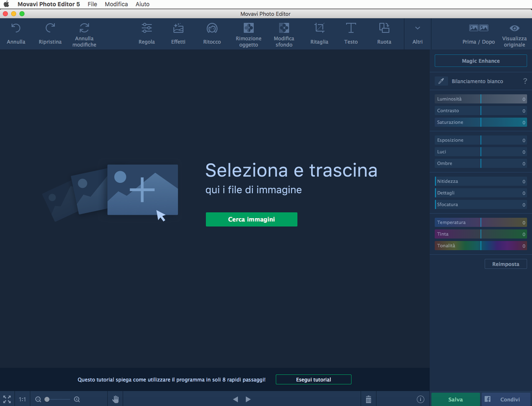Image resolution: width=532 pixels, height=406 pixels.
Task: Click the Cerca immagini button
Action: click(x=252, y=219)
